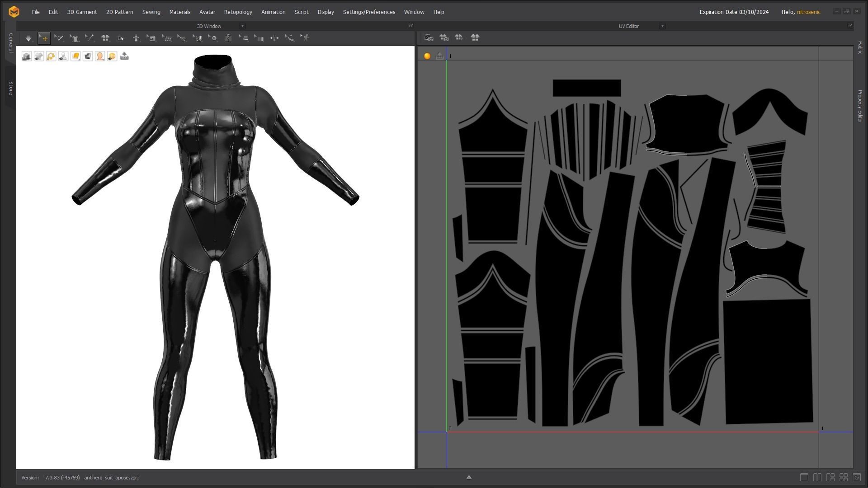868x488 pixels.
Task: Click Reset 2D Arrangement shirts icon in 3D toolbar
Action: coord(105,38)
